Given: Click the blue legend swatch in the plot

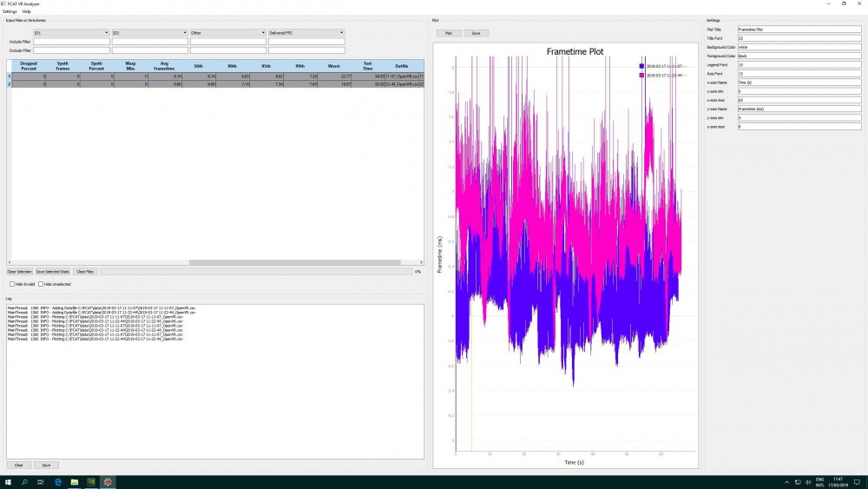Looking at the screenshot, I should click(641, 66).
